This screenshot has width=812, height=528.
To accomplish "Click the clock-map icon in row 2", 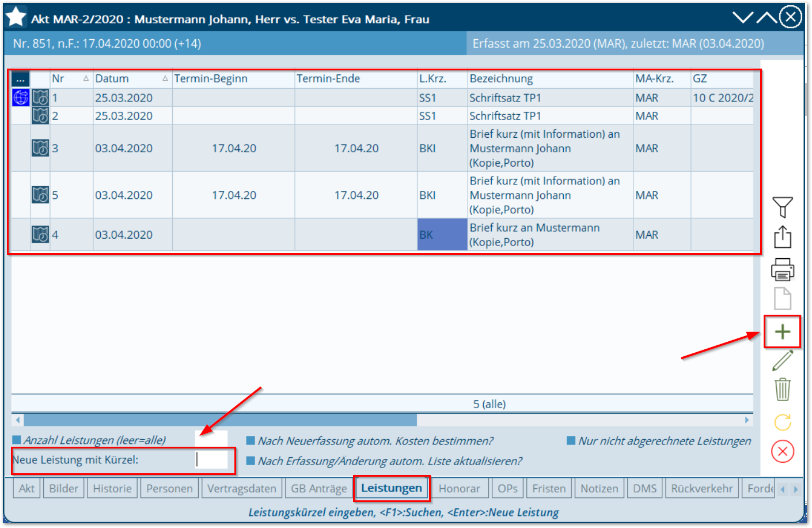I will [x=40, y=115].
